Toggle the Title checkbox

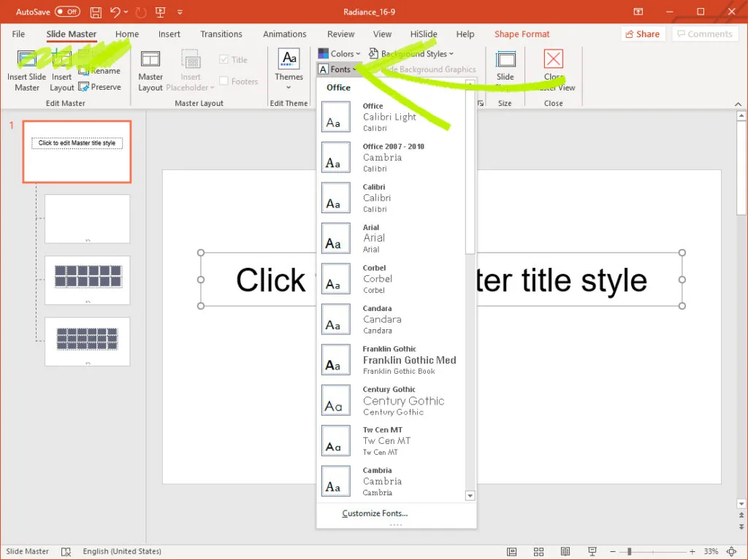coord(224,59)
